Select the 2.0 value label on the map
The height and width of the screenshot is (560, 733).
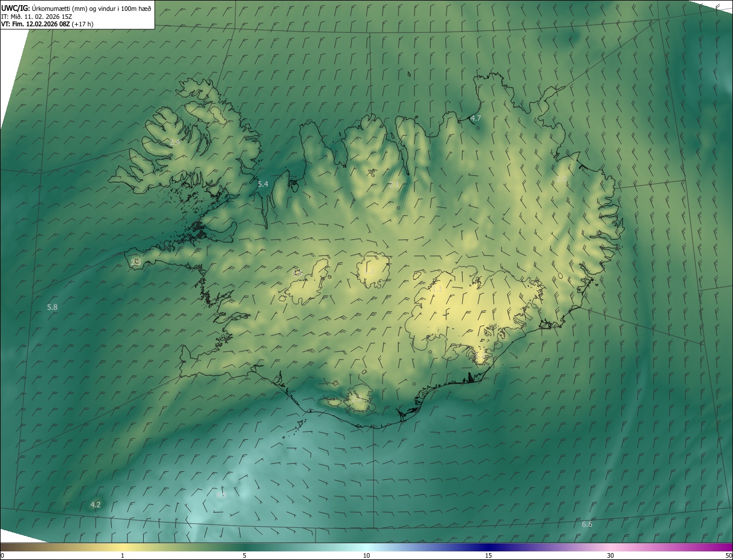(561, 179)
